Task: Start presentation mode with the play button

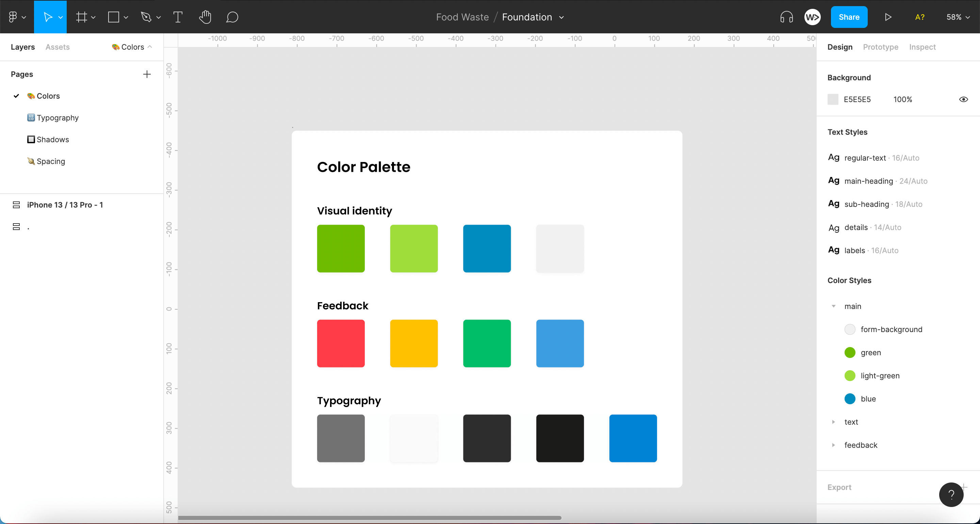Action: [x=888, y=17]
